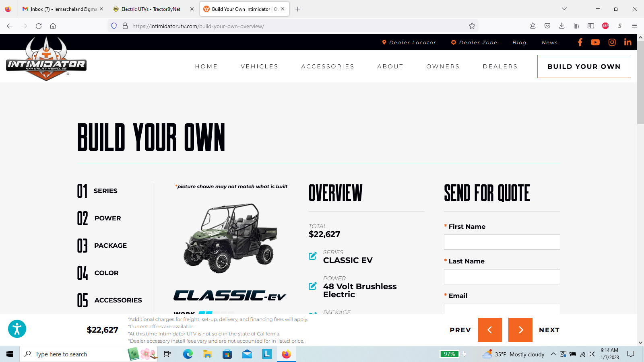Image resolution: width=644 pixels, height=362 pixels.
Task: Click the Email input field
Action: pos(502,309)
